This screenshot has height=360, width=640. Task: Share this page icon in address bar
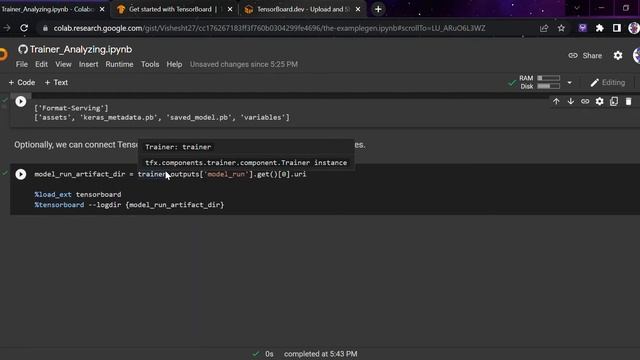[544, 28]
